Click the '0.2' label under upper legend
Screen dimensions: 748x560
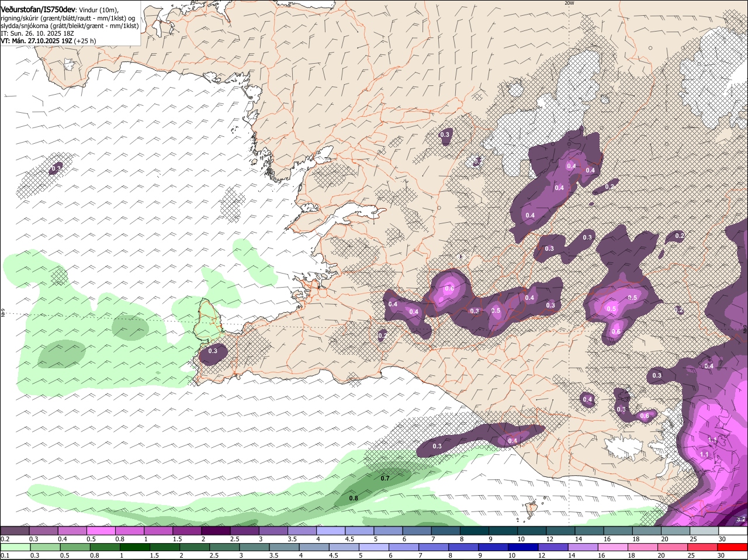(5, 538)
